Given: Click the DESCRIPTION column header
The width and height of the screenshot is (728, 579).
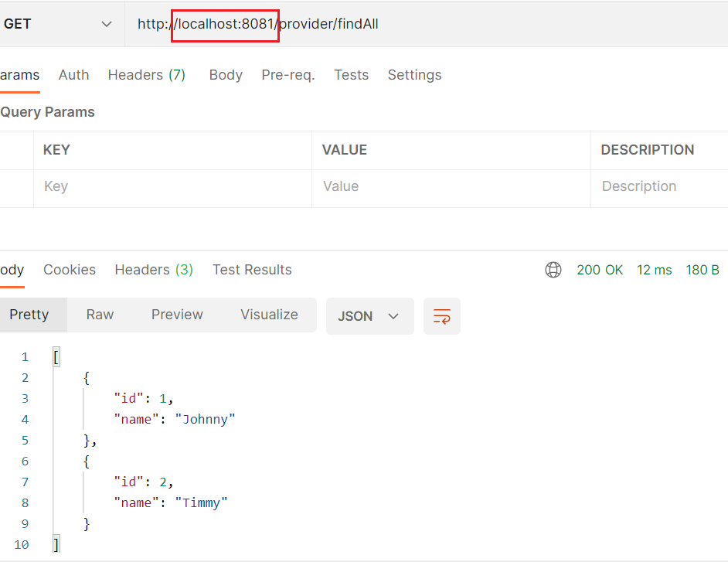Looking at the screenshot, I should (x=647, y=150).
